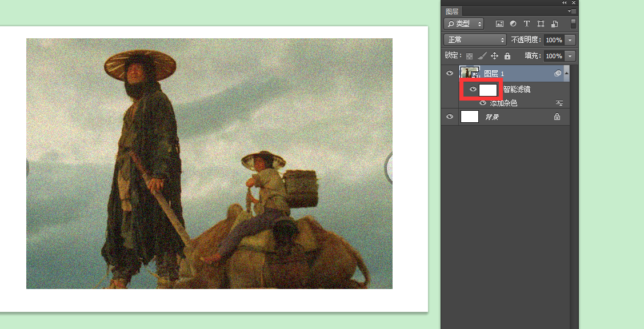This screenshot has height=329, width=644.
Task: Click the 填充 fill value field
Action: [554, 56]
